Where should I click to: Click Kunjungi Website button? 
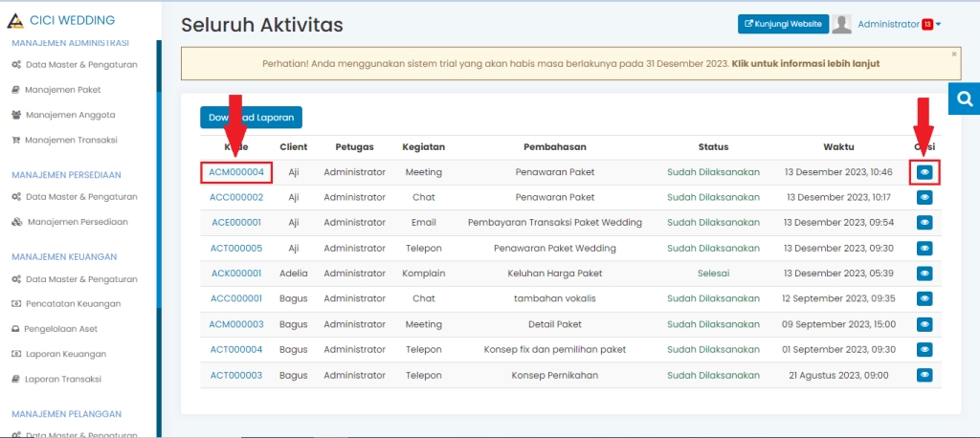pyautogui.click(x=782, y=25)
